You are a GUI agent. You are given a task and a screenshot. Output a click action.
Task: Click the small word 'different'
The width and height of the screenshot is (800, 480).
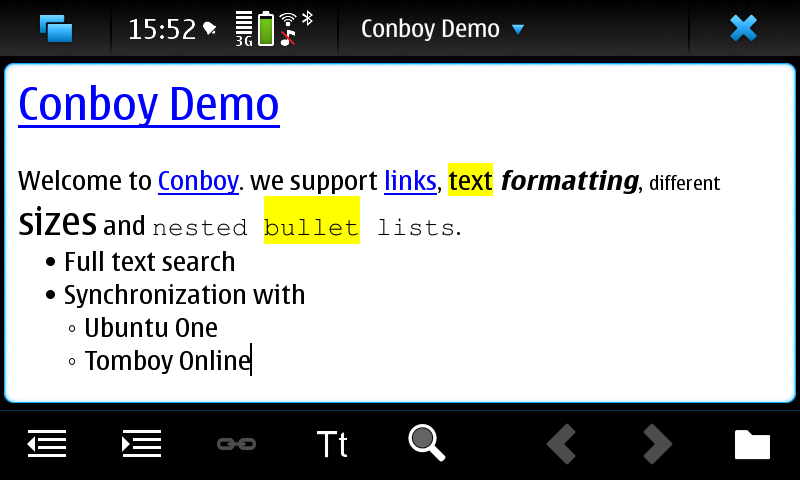684,183
